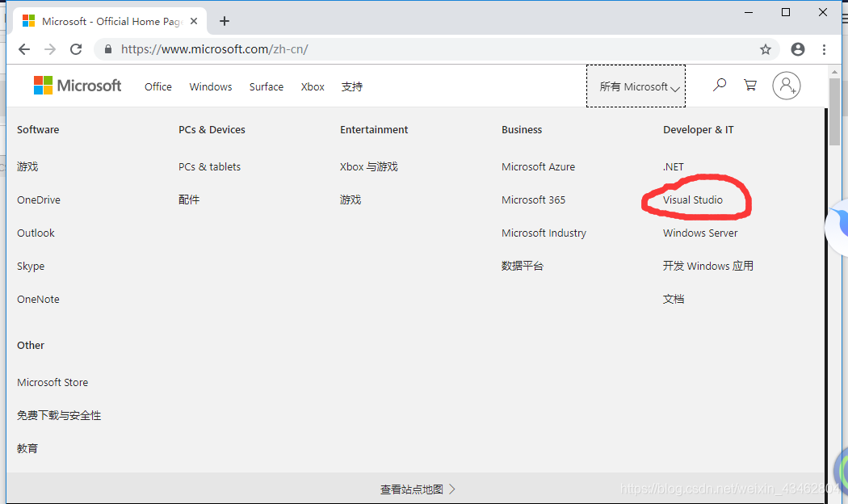Open the .NET link
Screen dimensions: 848x504
674,166
